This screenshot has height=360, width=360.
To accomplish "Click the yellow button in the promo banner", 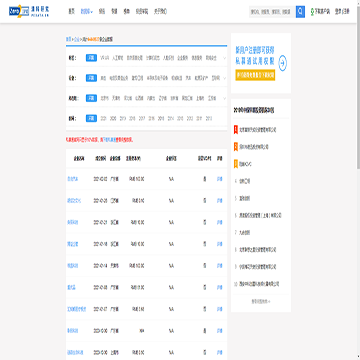I will (255, 75).
